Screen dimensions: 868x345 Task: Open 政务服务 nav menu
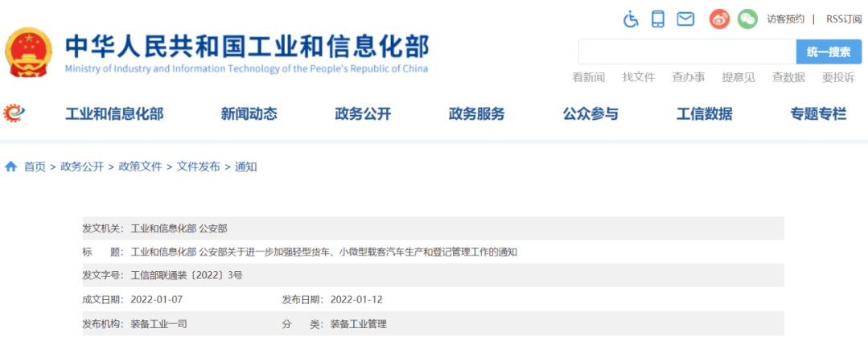pyautogui.click(x=476, y=115)
